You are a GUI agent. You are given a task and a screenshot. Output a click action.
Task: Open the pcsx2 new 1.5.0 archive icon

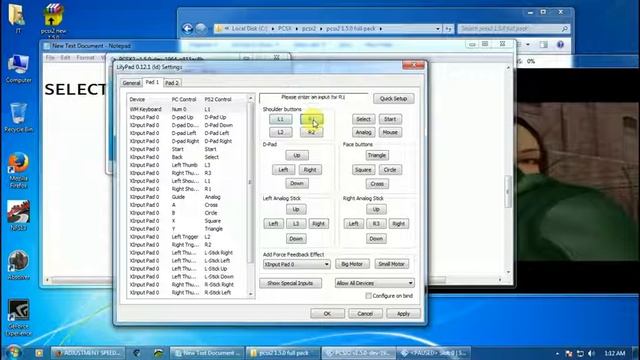coord(53,20)
